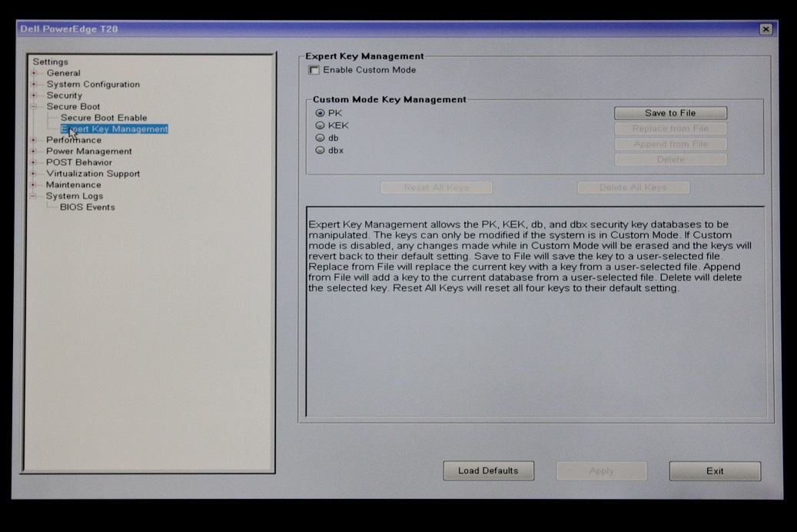Screen dimensions: 797x532
Task: Select POST Behavior in the tree
Action: (79, 163)
